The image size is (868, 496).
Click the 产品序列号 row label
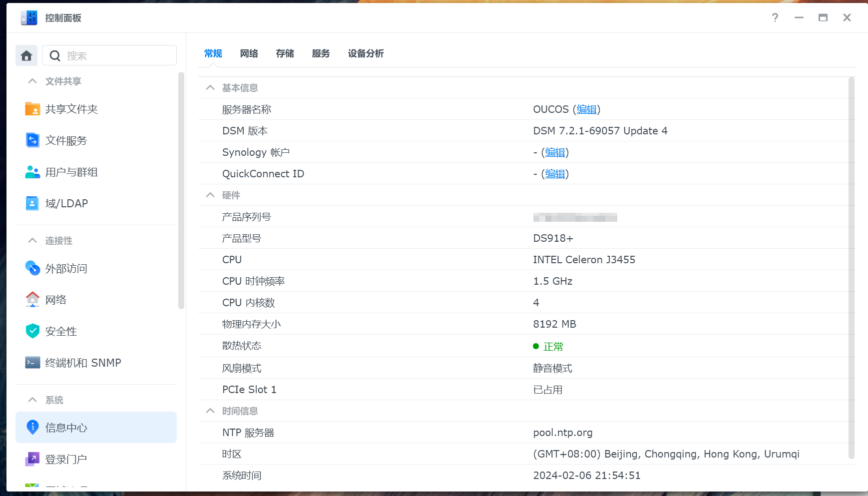247,217
